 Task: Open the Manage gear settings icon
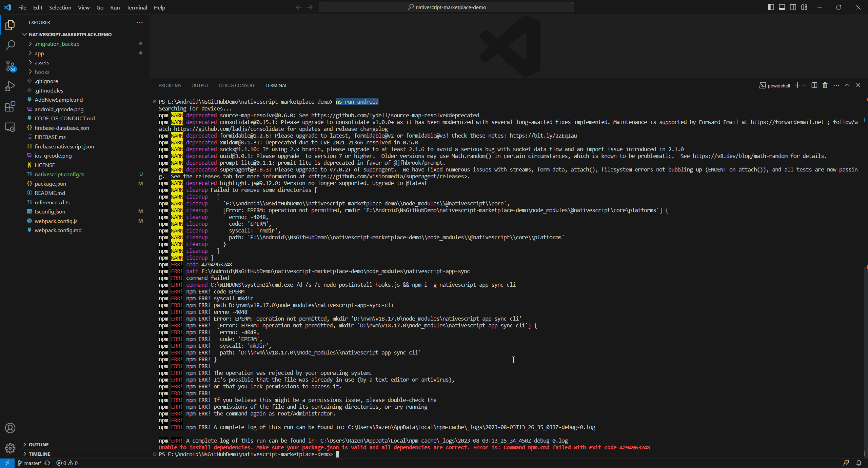10,448
